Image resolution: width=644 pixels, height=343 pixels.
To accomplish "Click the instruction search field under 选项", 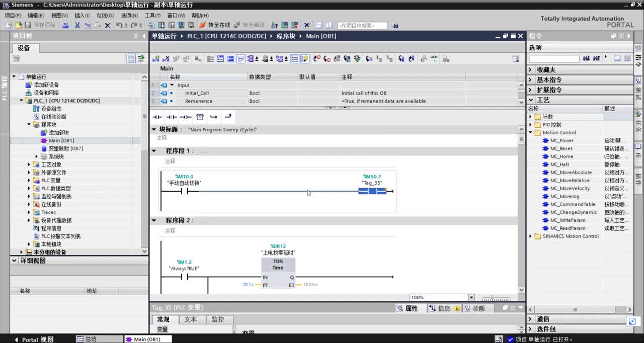I will pos(554,59).
